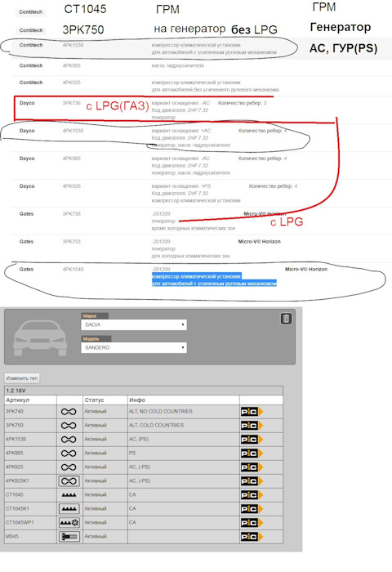392x572 pixels.
Task: Open the Марка dropdown showing DACIA
Action: [134, 324]
